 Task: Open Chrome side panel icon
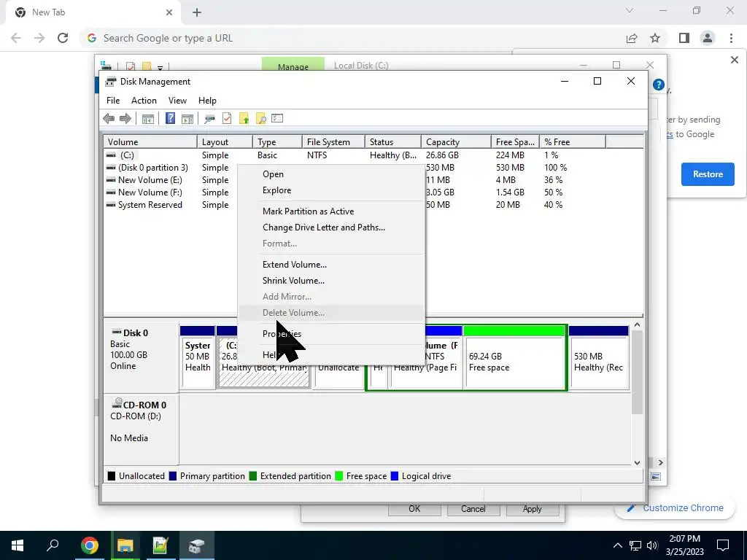(684, 38)
